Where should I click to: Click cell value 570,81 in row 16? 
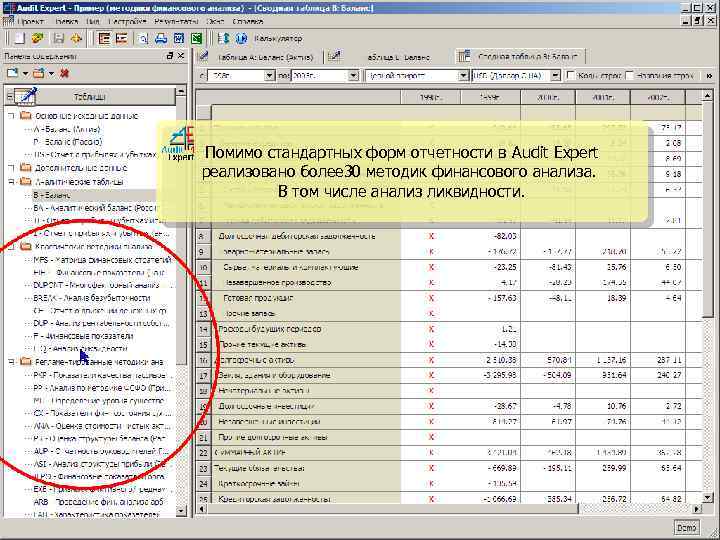(x=559, y=360)
